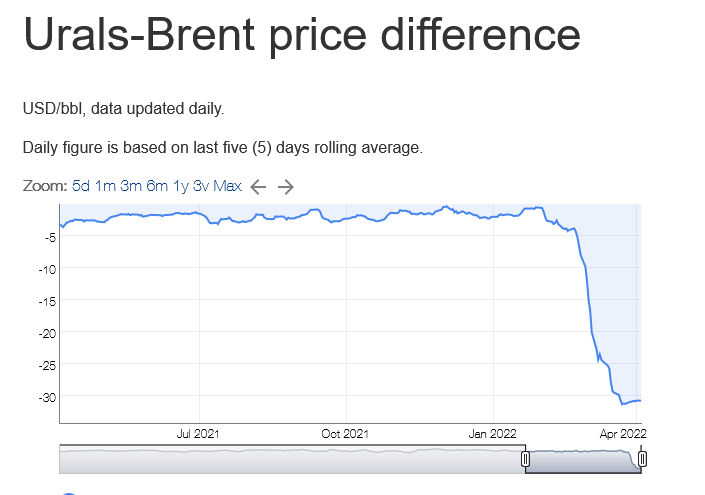Click the left arrow to shift range back
This screenshot has height=495, width=705.
click(258, 187)
